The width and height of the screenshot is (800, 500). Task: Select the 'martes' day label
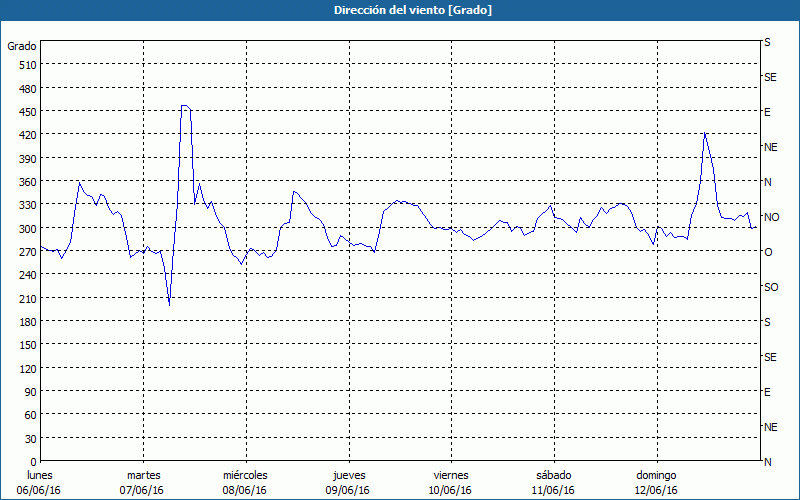click(x=143, y=475)
